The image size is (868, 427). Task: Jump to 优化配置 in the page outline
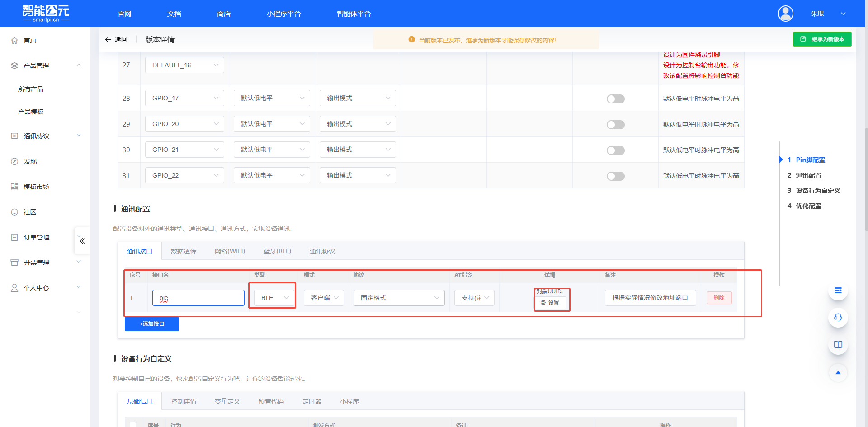[x=808, y=206]
